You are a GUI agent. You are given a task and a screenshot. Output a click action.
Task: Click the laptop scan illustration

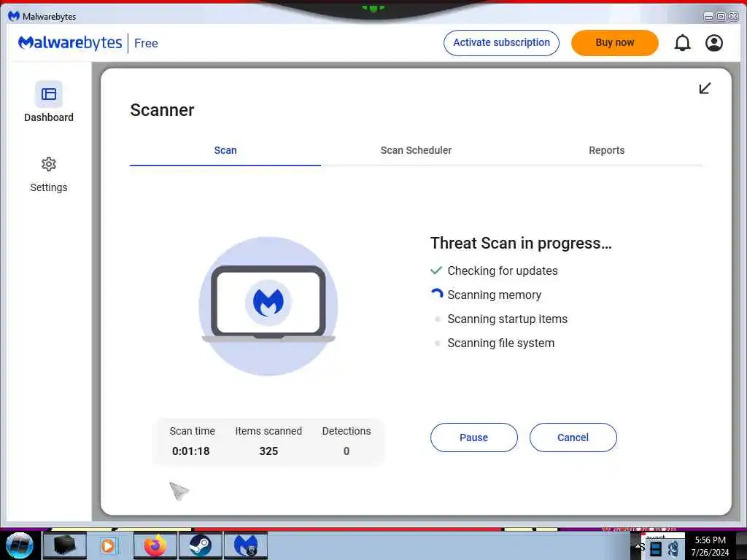tap(268, 306)
